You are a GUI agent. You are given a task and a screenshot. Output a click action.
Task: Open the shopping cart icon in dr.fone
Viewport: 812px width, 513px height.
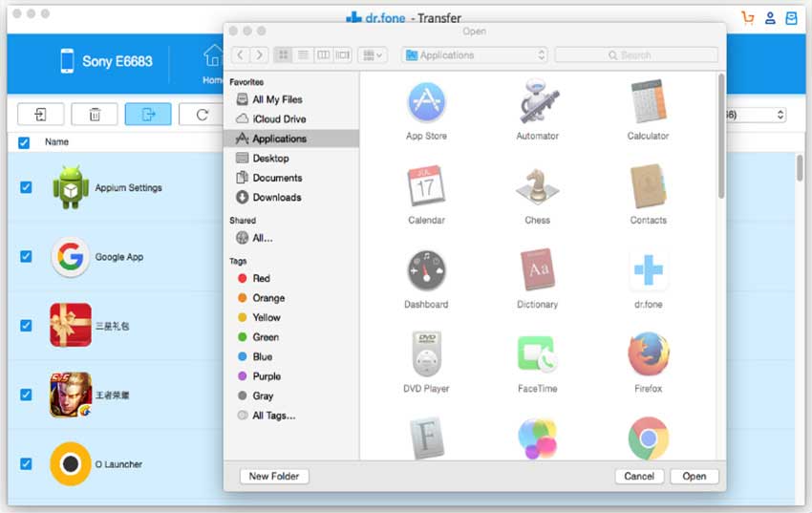(x=747, y=18)
